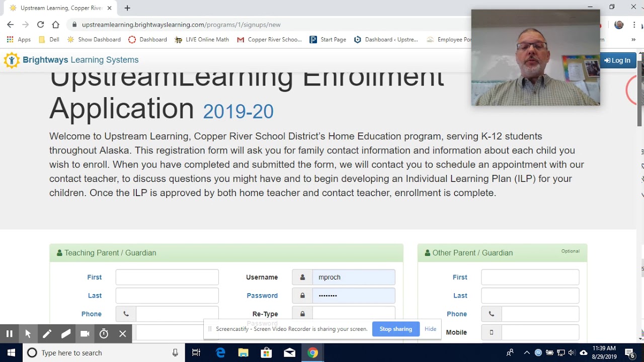644x362 pixels.
Task: Open File Explorer from the taskbar
Action: point(244,353)
